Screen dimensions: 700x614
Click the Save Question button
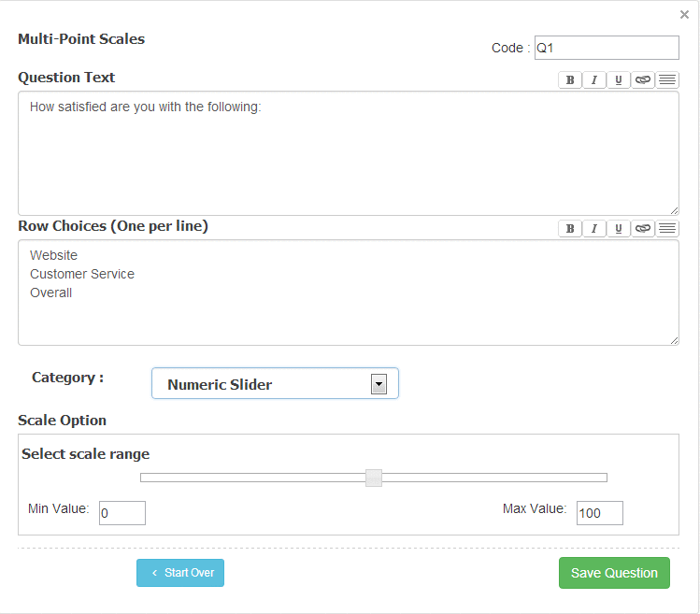[614, 573]
